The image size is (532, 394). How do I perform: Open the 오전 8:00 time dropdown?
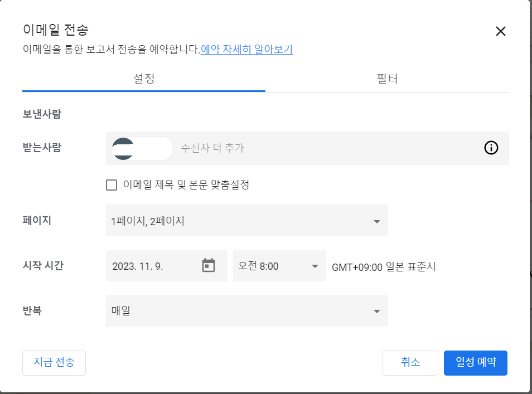[279, 266]
